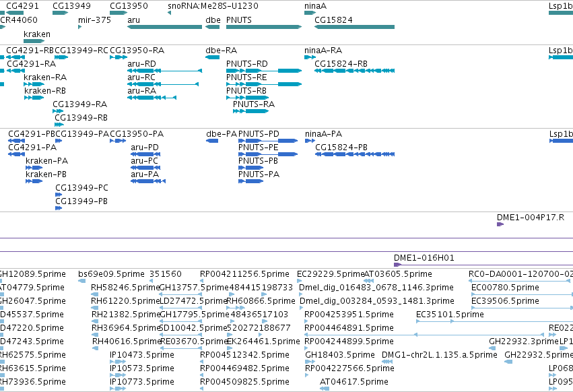The width and height of the screenshot is (573, 392).
Task: Select EST bs69e09.5prime
Action: [x=82, y=281]
